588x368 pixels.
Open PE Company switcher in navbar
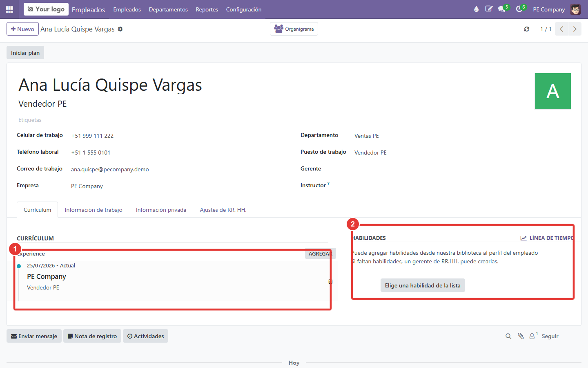pos(549,9)
